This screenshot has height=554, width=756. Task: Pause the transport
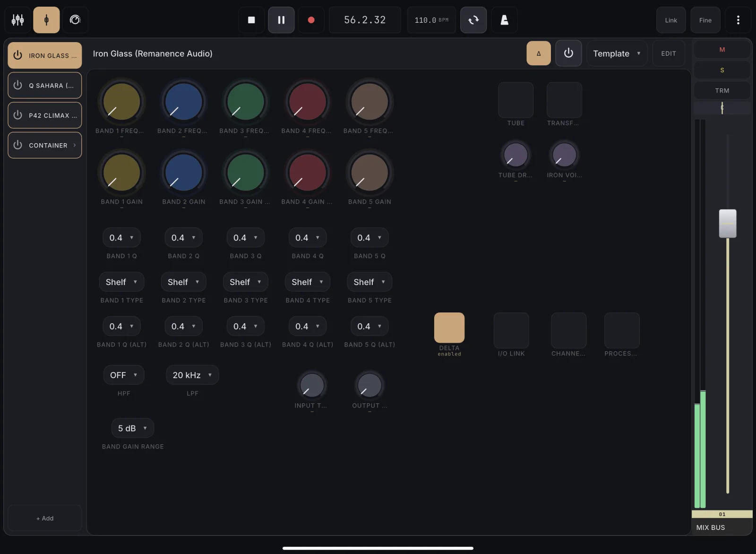pyautogui.click(x=281, y=20)
